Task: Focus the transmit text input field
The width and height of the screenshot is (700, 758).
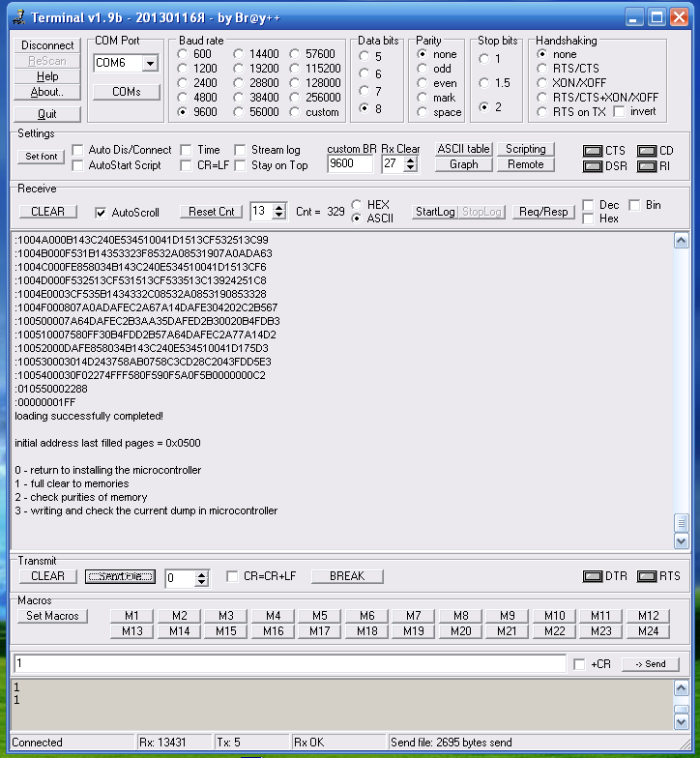Action: pyautogui.click(x=290, y=663)
